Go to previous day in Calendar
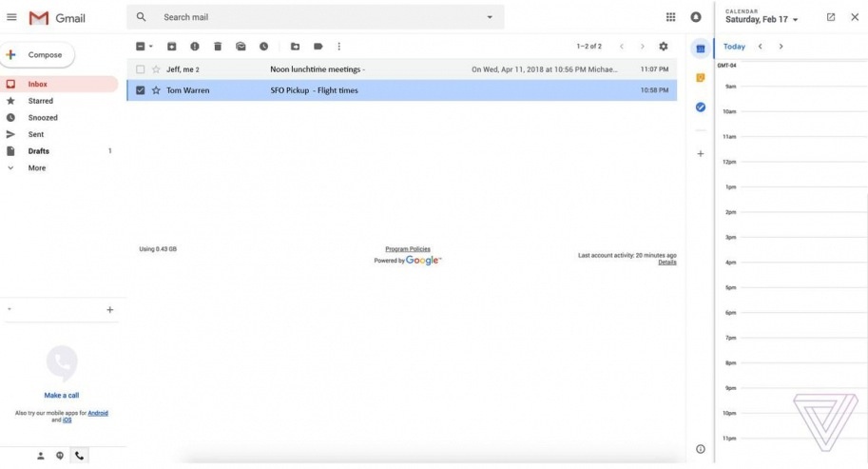The width and height of the screenshot is (868, 469). [760, 47]
